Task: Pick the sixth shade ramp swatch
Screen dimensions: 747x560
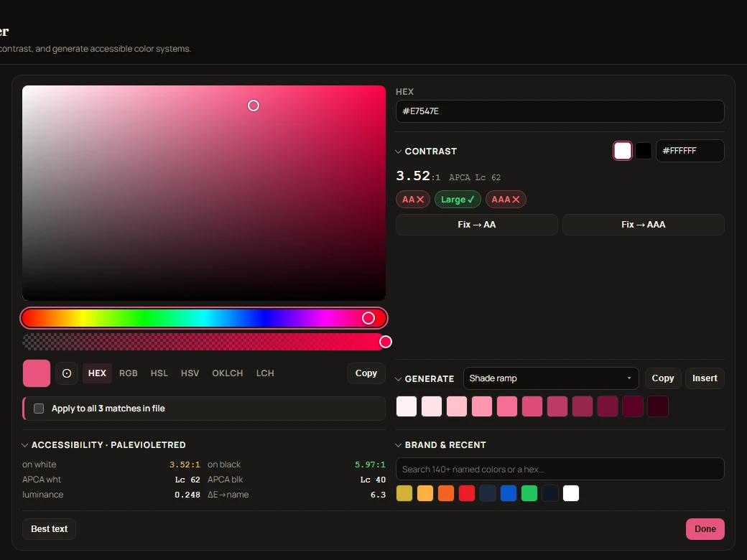Action: (532, 406)
